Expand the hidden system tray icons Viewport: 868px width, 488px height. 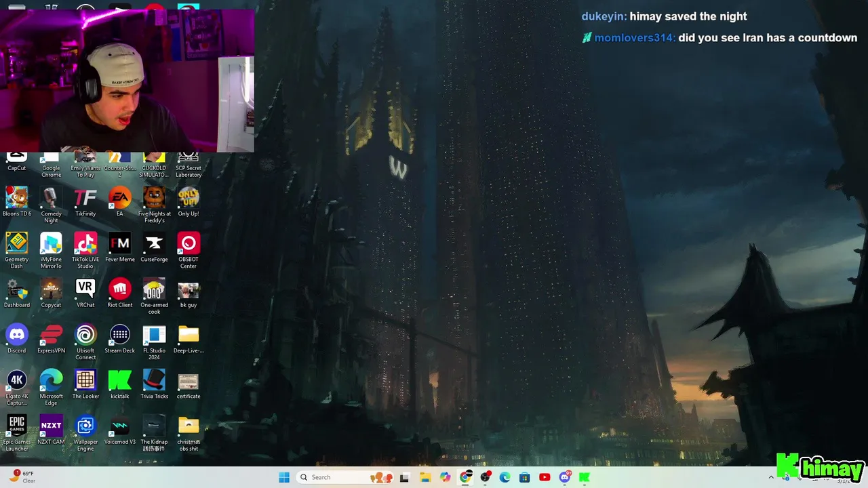(x=770, y=477)
